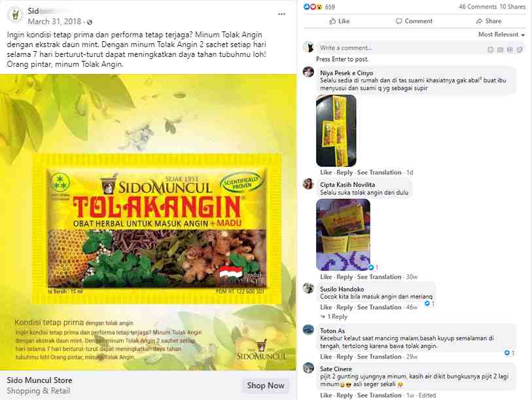View the 659 reactions list
532x400 pixels.
point(319,7)
